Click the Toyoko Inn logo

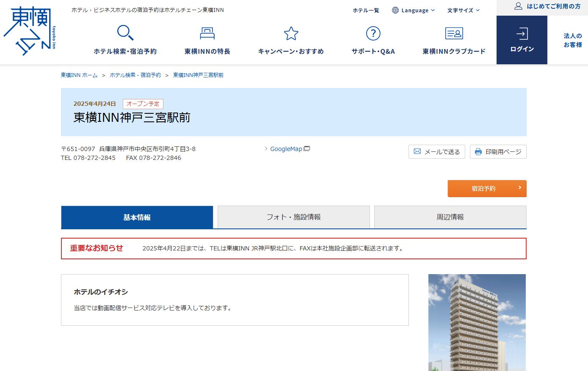point(30,31)
